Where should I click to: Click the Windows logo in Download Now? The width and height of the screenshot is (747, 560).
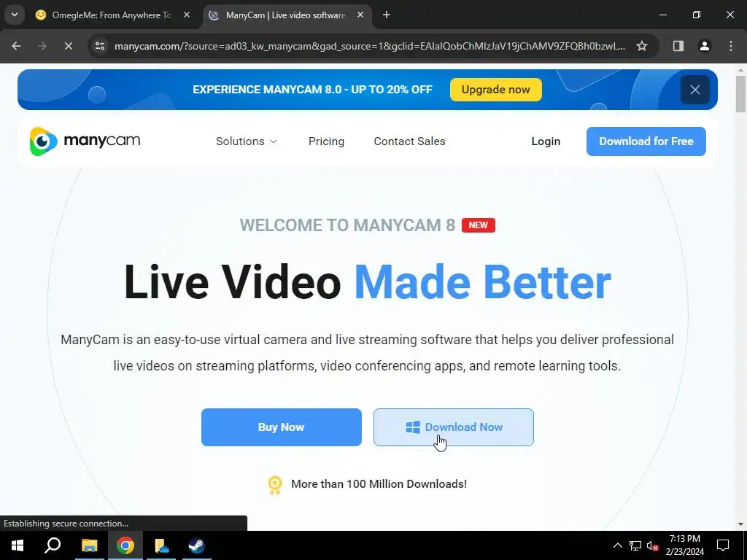(x=413, y=427)
